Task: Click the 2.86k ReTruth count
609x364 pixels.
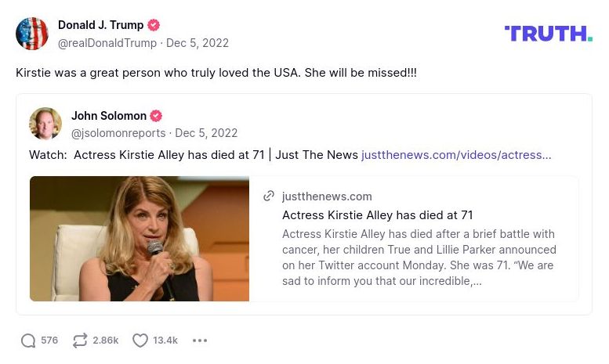Action: pos(106,341)
